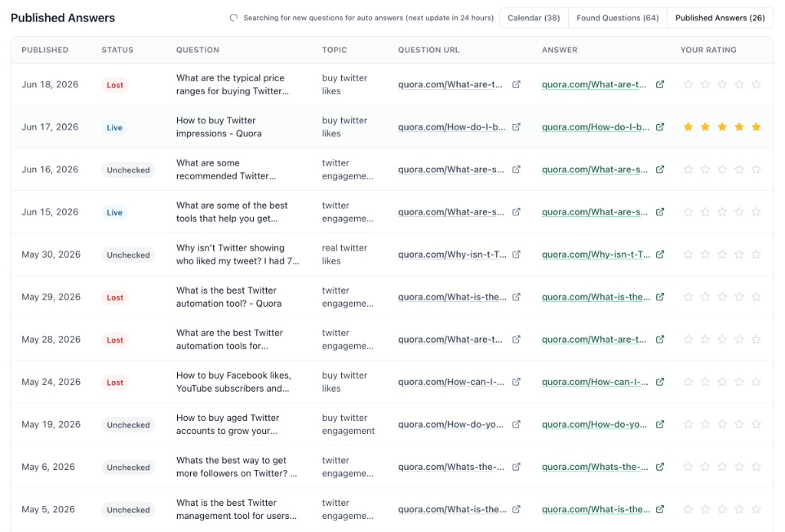This screenshot has width=785, height=532.
Task: Open external link icon for Jun 18 answer
Action: pos(660,84)
